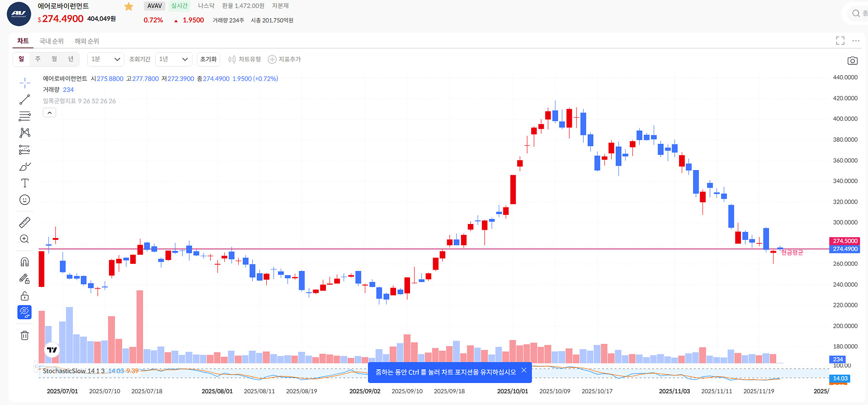
Task: Click the 274.5000 red price label
Action: (x=845, y=241)
